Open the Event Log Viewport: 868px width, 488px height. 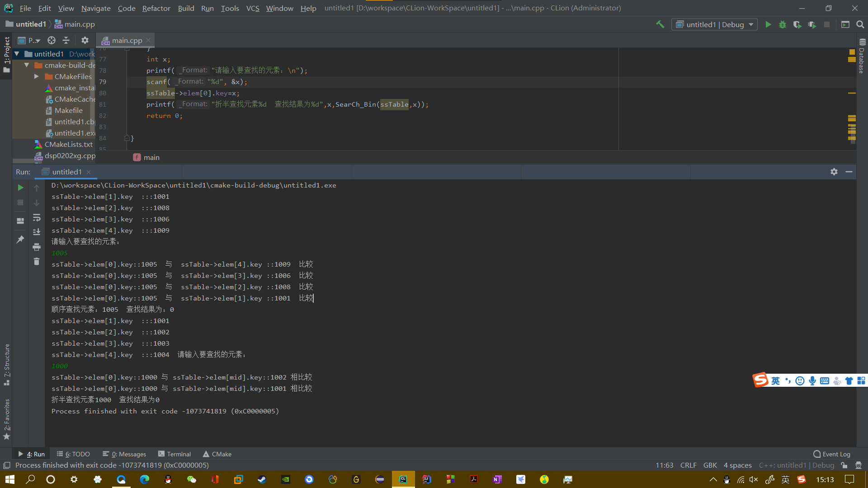[x=832, y=454]
